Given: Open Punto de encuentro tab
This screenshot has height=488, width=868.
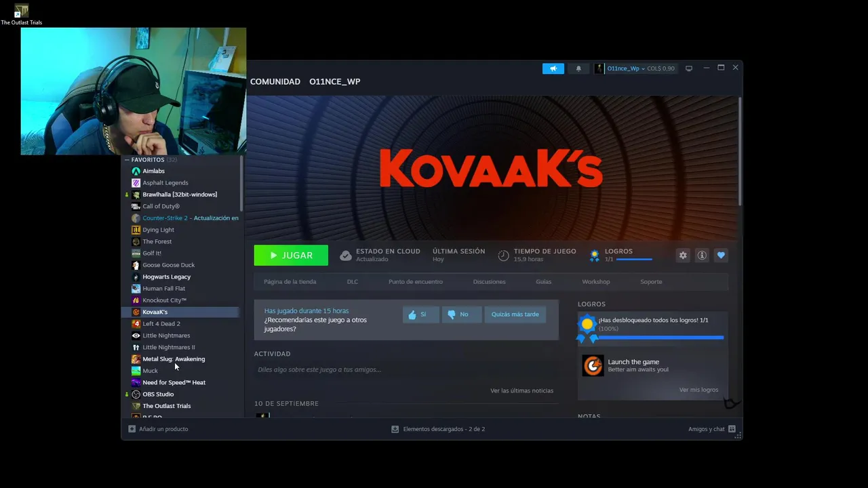Looking at the screenshot, I should [416, 282].
